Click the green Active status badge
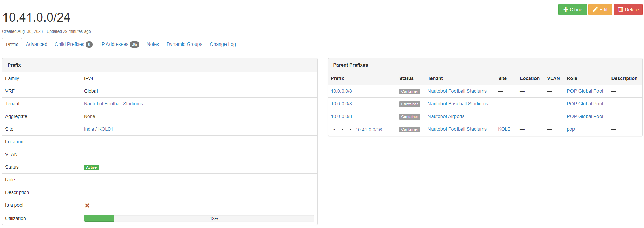 click(91, 167)
